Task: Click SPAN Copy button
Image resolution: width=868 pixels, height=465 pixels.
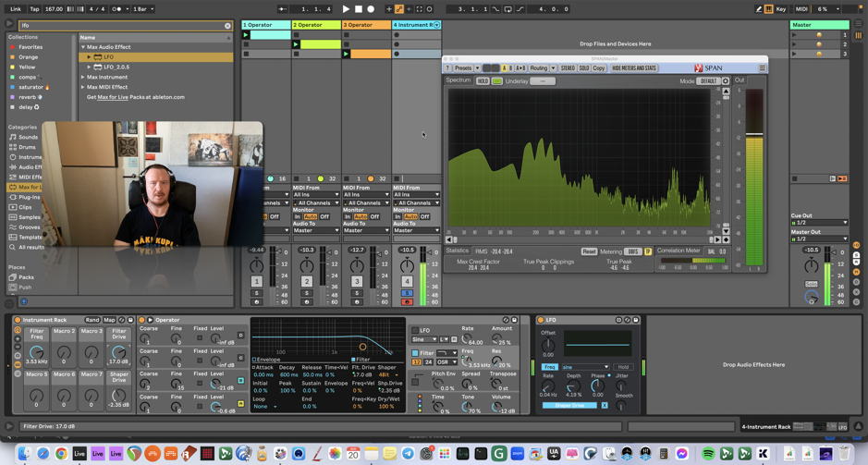Action: (599, 68)
